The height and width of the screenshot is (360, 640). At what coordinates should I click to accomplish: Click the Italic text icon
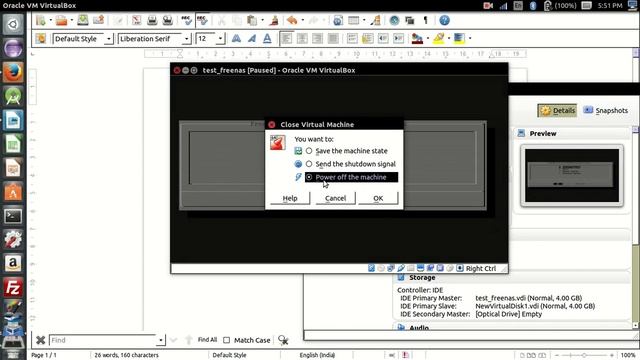tap(251, 39)
